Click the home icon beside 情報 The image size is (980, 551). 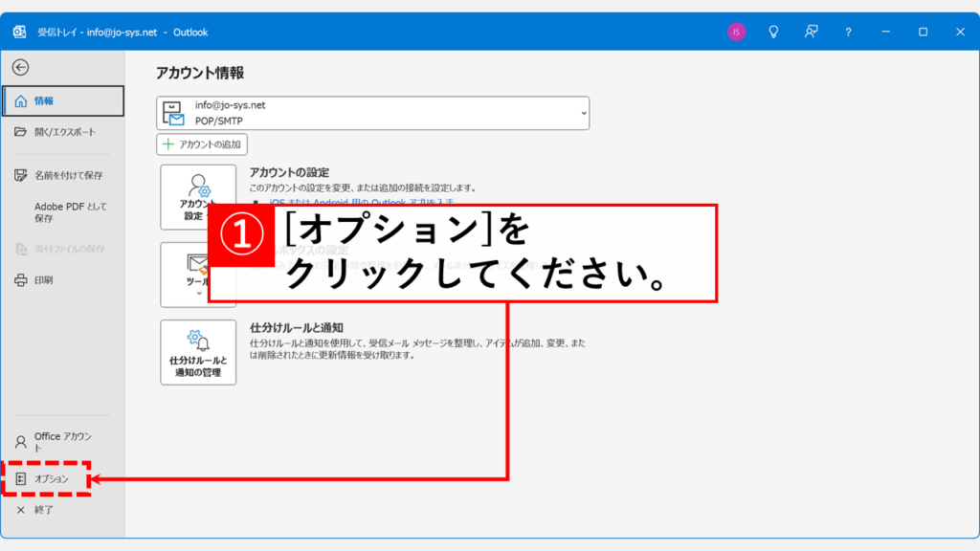21,101
